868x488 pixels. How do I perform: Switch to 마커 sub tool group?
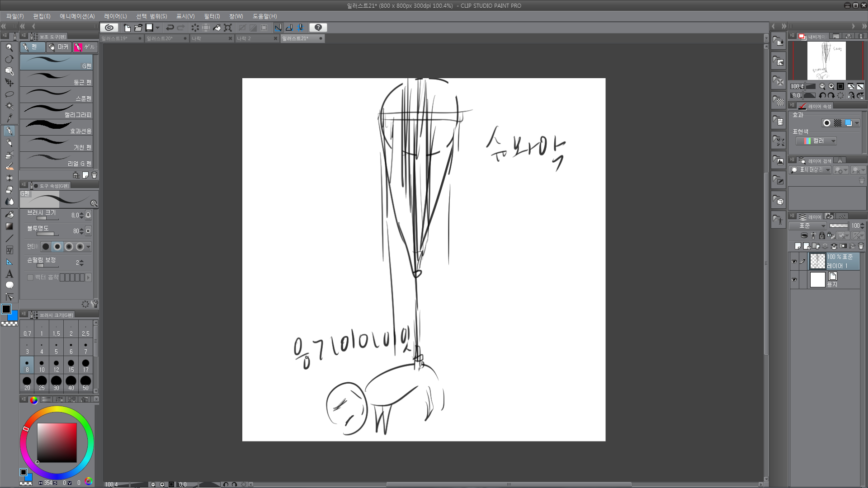click(59, 47)
